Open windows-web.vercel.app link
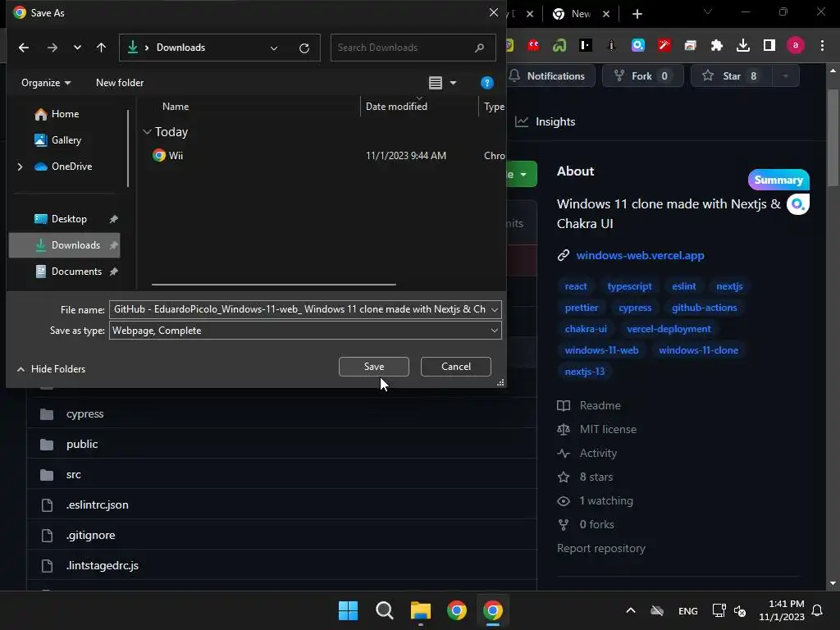The width and height of the screenshot is (840, 630). (x=640, y=256)
